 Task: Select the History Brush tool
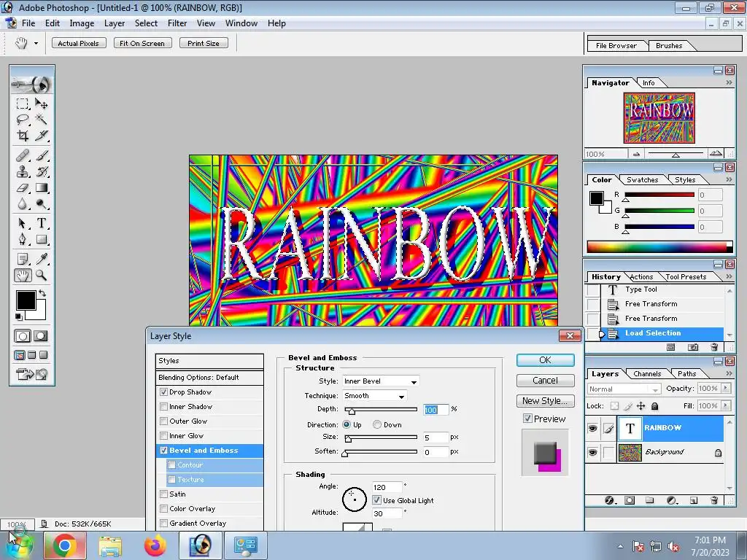click(42, 171)
